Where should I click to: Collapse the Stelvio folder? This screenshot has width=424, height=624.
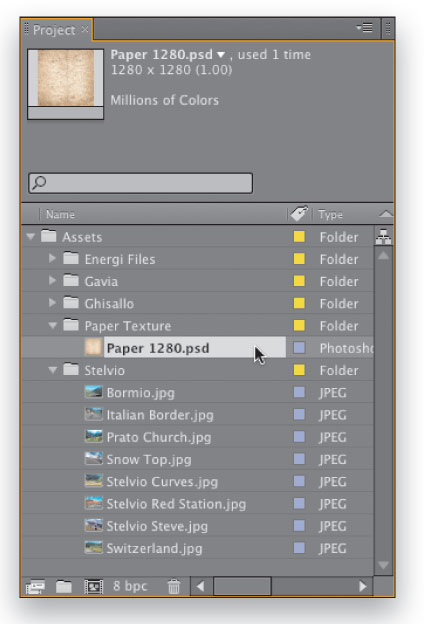(53, 370)
